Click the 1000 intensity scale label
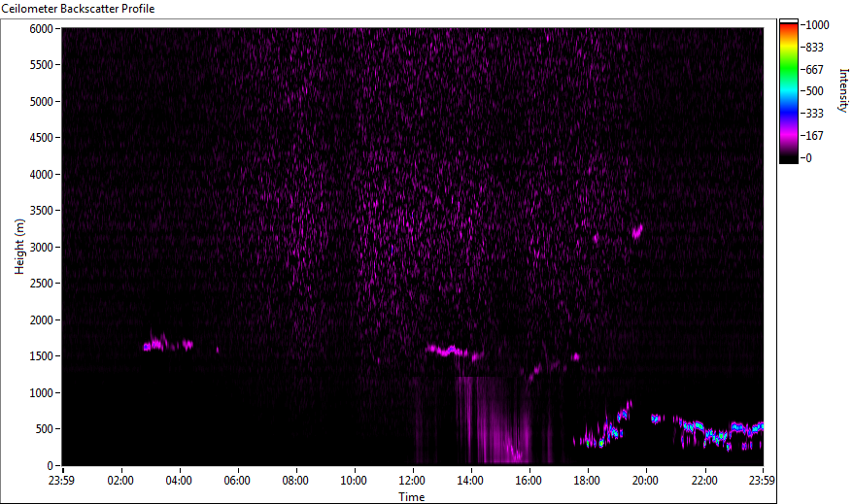This screenshot has width=853, height=504. 817,25
